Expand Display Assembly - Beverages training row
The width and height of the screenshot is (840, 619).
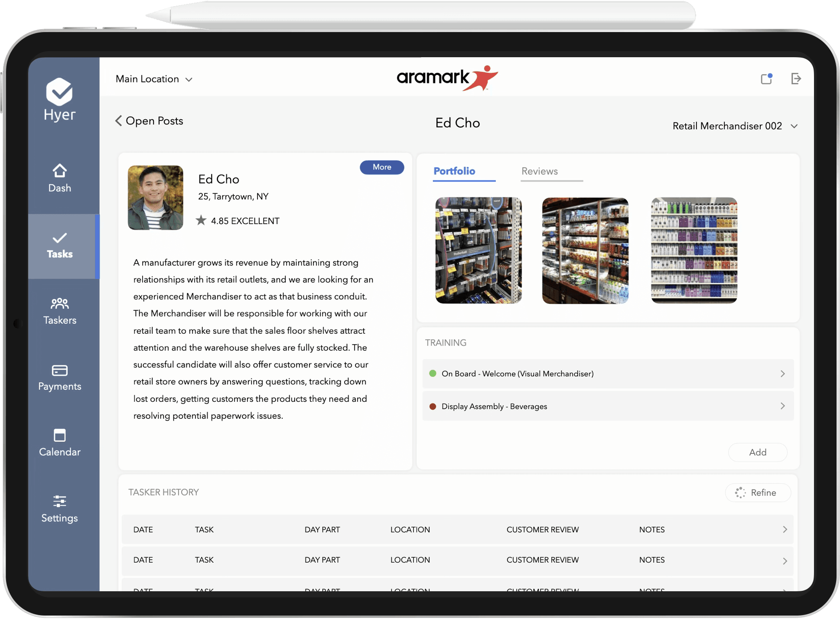[x=608, y=406]
